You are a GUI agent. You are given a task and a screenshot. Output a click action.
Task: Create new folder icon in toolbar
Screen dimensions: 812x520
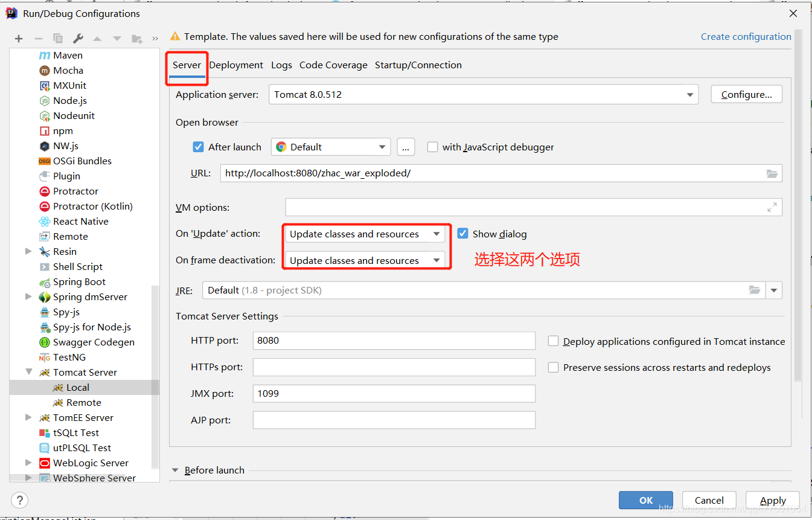(x=137, y=39)
